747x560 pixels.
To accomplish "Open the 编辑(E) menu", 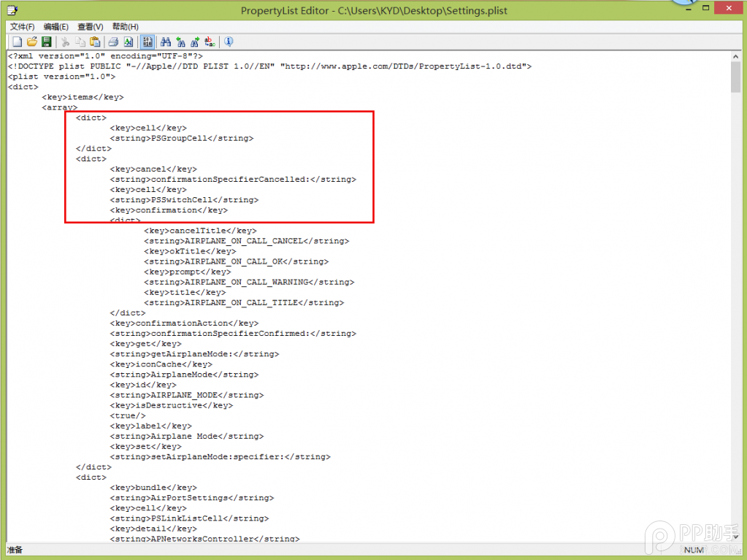I will 56,27.
